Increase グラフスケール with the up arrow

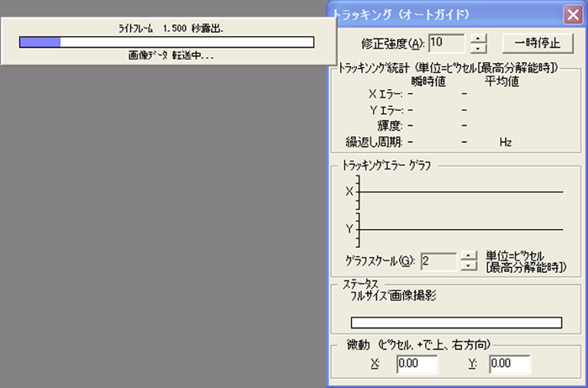point(469,256)
